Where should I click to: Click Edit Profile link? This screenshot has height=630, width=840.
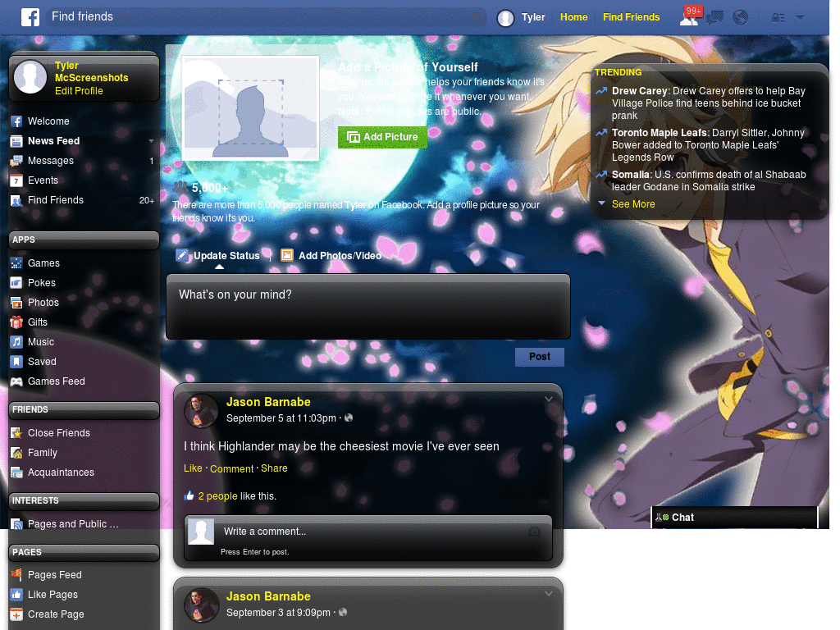pos(79,91)
